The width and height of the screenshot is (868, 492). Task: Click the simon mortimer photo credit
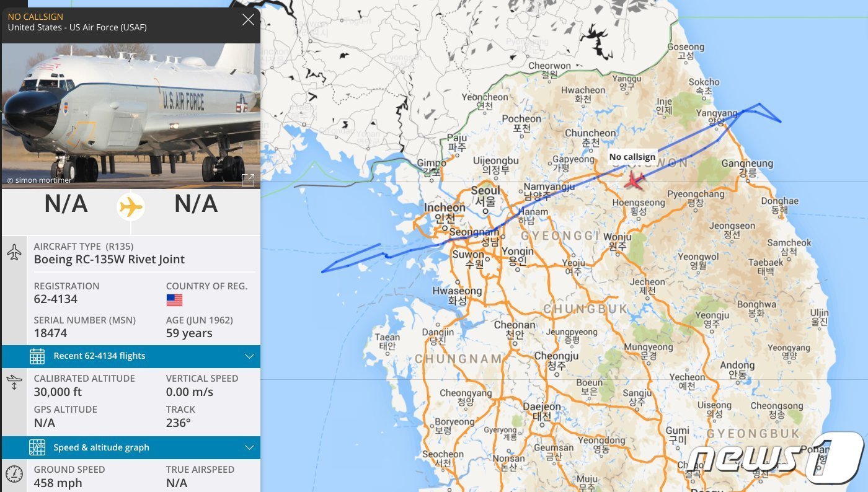tap(39, 180)
